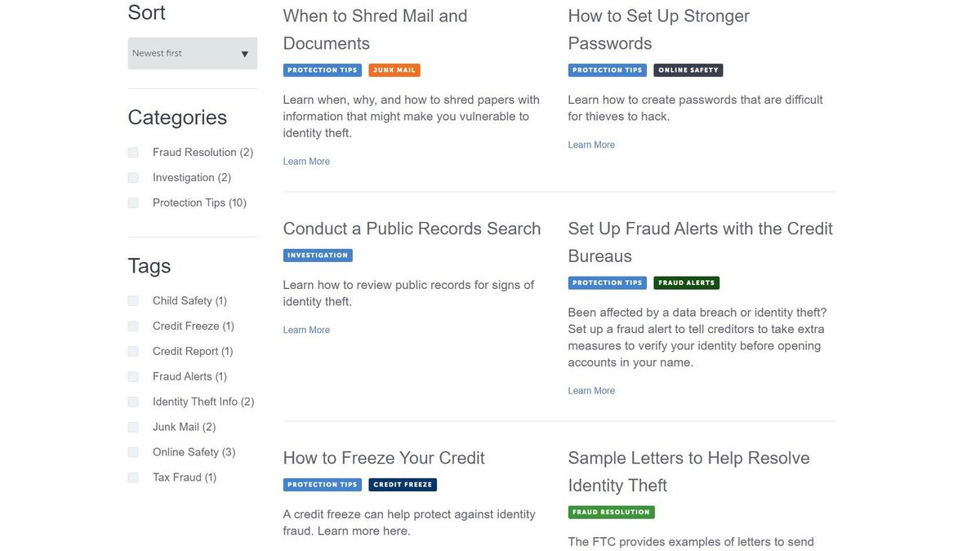This screenshot has width=980, height=551.
Task: Enable the Investigation category filter
Action: (133, 178)
